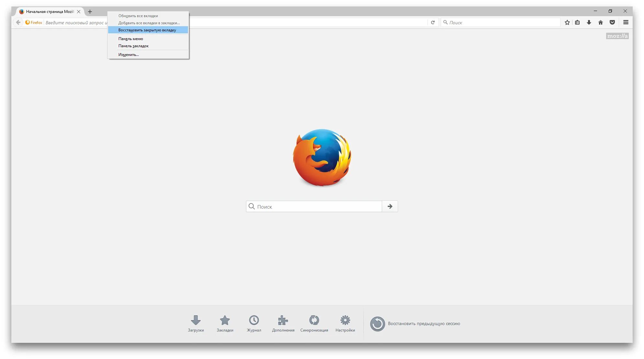Open Загрузки shortcut at page bottom

coord(196,323)
